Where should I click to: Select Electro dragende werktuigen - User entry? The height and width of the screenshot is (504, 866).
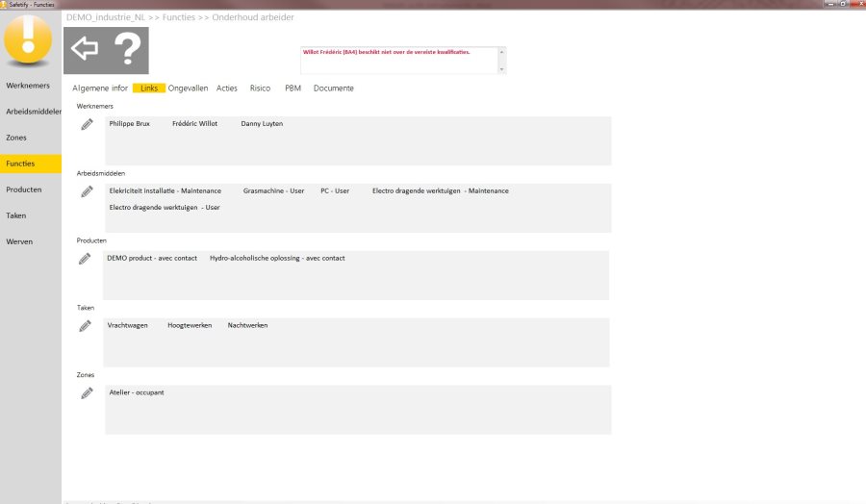[x=165, y=208]
